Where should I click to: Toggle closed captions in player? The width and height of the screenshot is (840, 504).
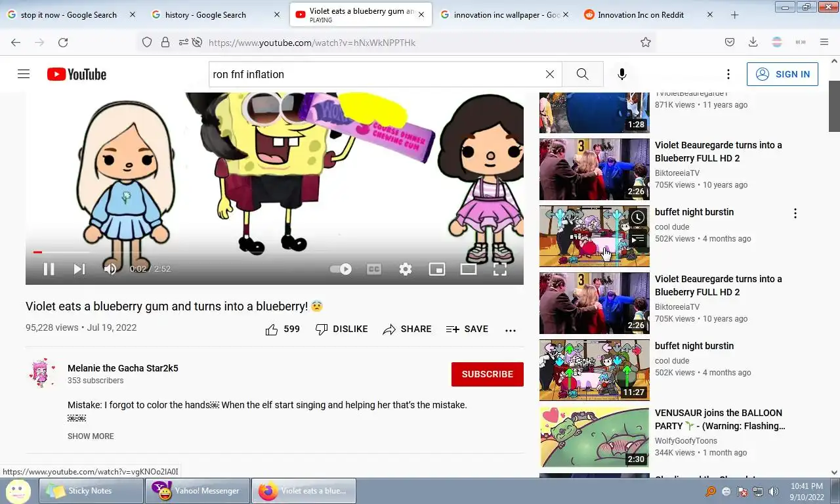pos(374,269)
